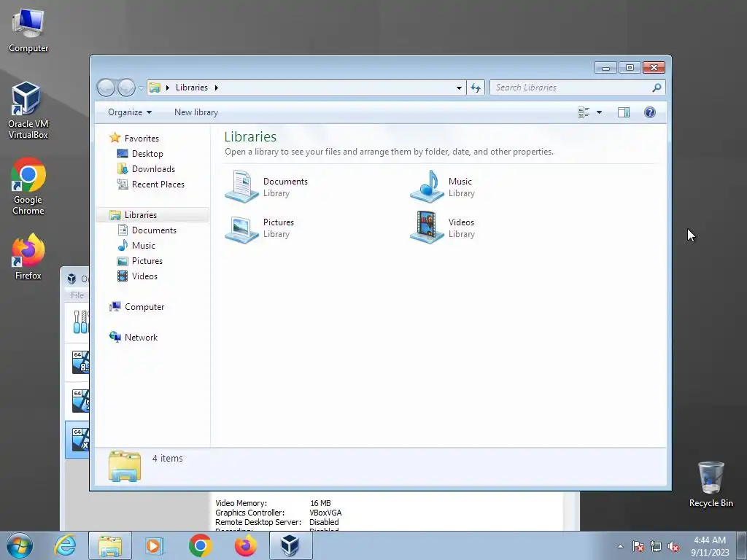Expand the arrow after Libraries in breadcrumb
Image resolution: width=747 pixels, height=560 pixels.
click(216, 87)
